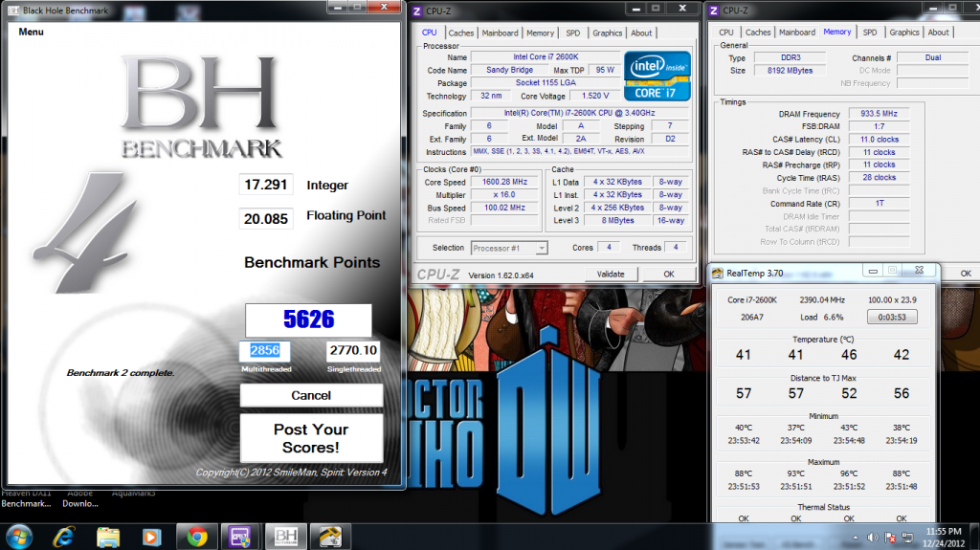The width and height of the screenshot is (980, 550).
Task: Click RealTemp 0:03:53 timer button
Action: coord(892,317)
